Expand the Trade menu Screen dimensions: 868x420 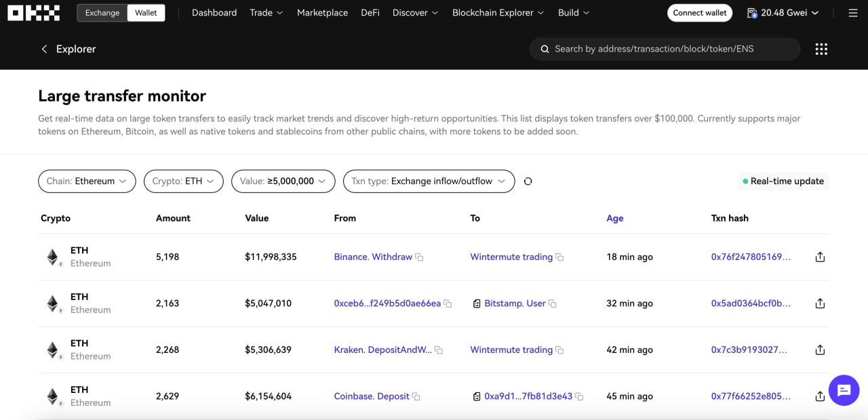[267, 13]
